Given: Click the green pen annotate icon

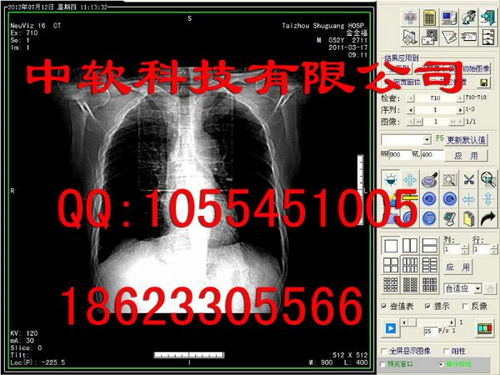Looking at the screenshot, I should (449, 219).
